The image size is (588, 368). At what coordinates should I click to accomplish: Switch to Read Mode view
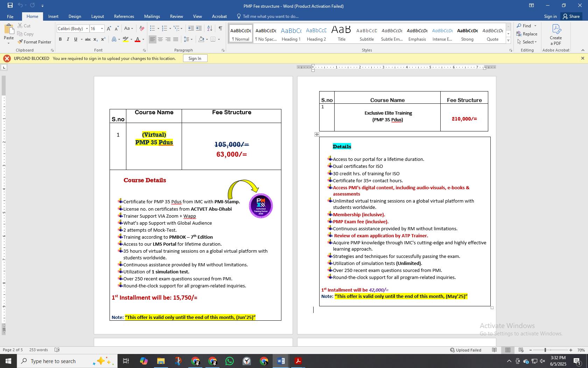click(x=495, y=350)
